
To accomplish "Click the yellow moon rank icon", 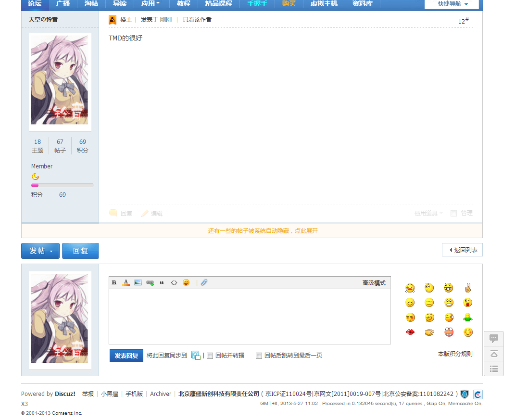I will 35,177.
